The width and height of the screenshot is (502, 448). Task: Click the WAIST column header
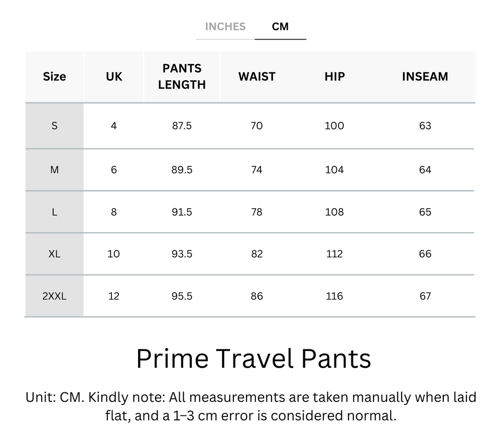(x=256, y=76)
